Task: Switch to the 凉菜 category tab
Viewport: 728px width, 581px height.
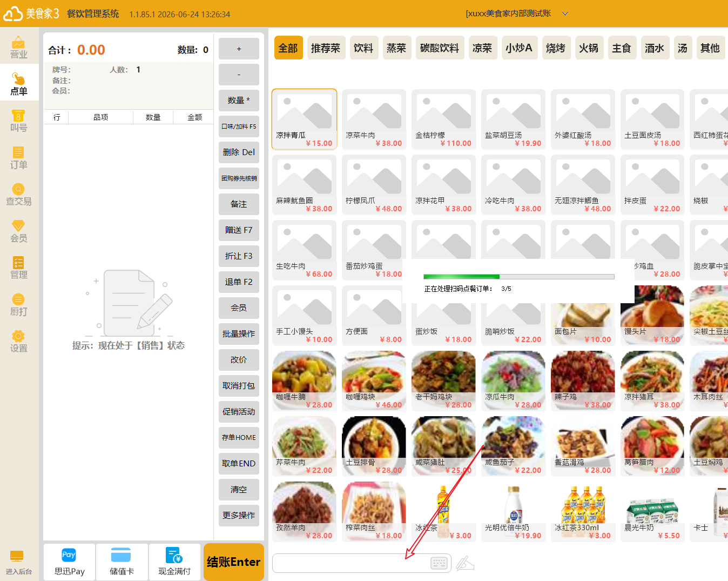Action: pos(482,48)
